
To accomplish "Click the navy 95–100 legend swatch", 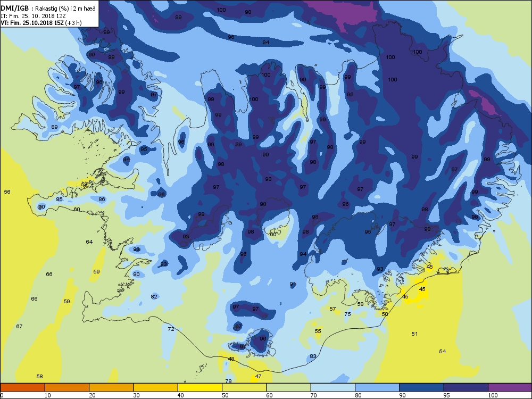I will click(x=466, y=387).
